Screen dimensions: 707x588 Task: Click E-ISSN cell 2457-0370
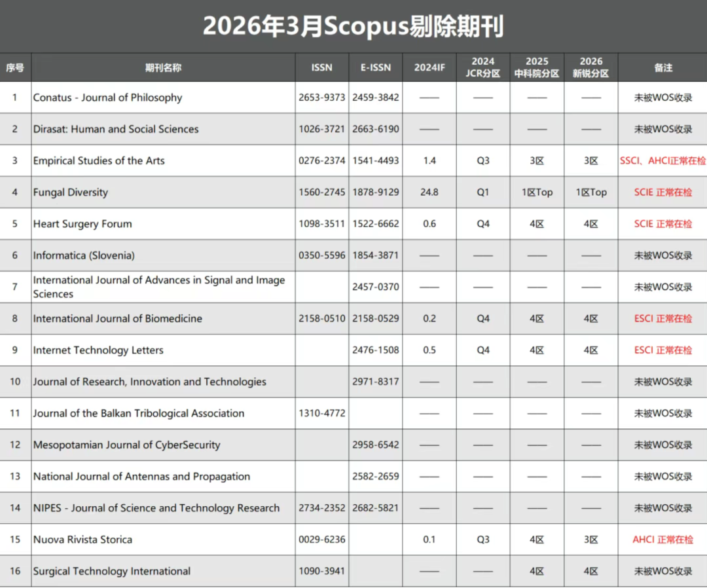click(375, 287)
